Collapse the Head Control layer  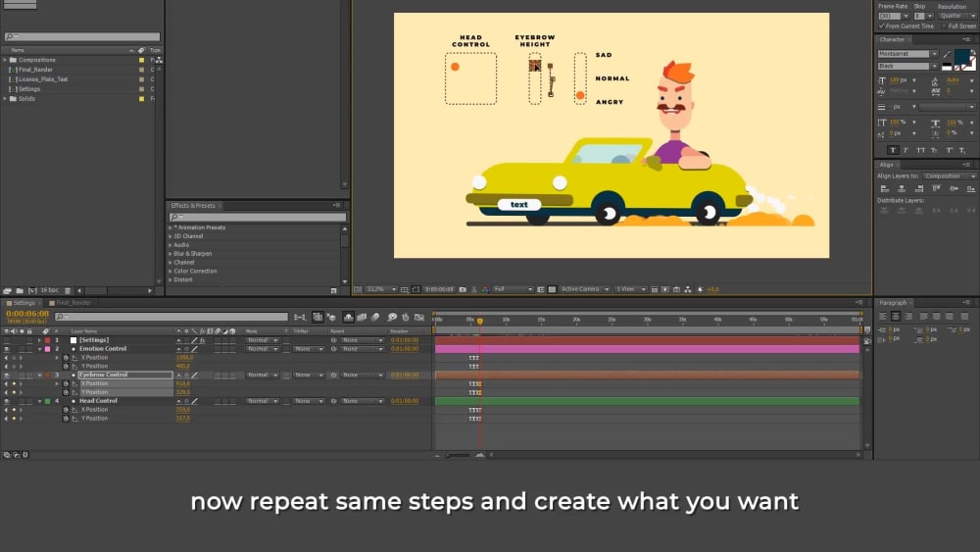[39, 401]
